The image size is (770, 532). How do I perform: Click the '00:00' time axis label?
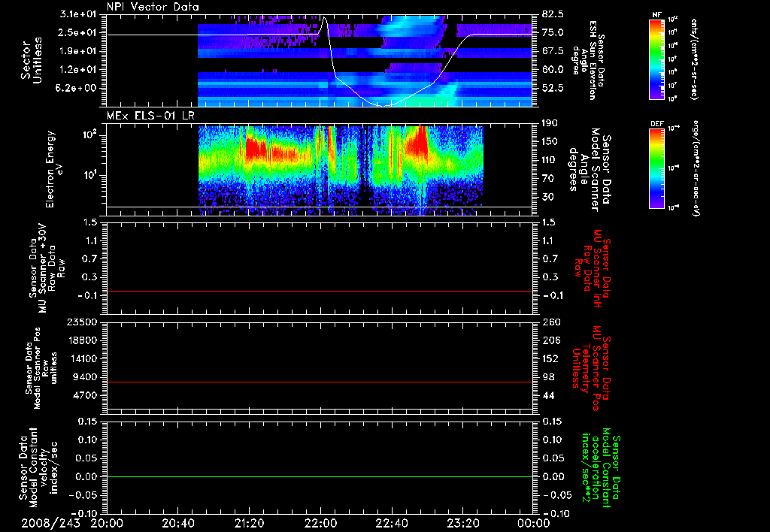pos(533,523)
